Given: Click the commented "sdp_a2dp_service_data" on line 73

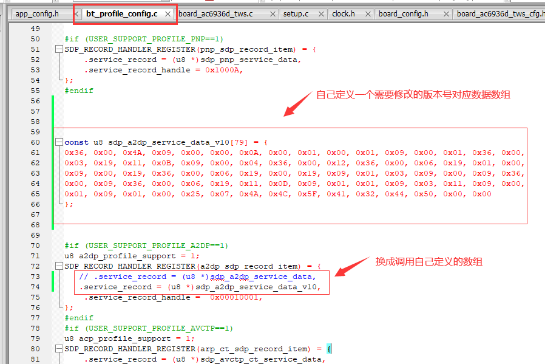Looking at the screenshot, I should pos(261,277).
